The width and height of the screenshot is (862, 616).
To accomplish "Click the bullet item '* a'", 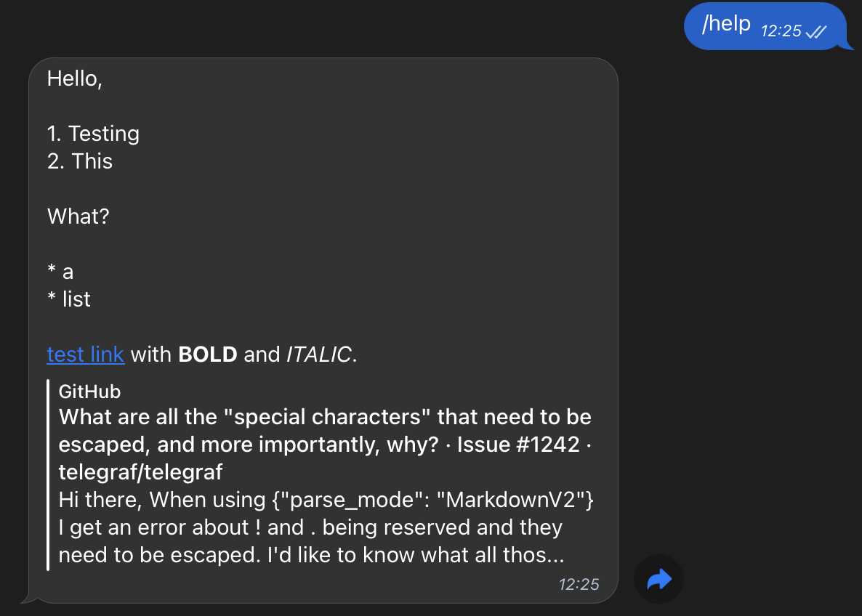I will tap(60, 271).
